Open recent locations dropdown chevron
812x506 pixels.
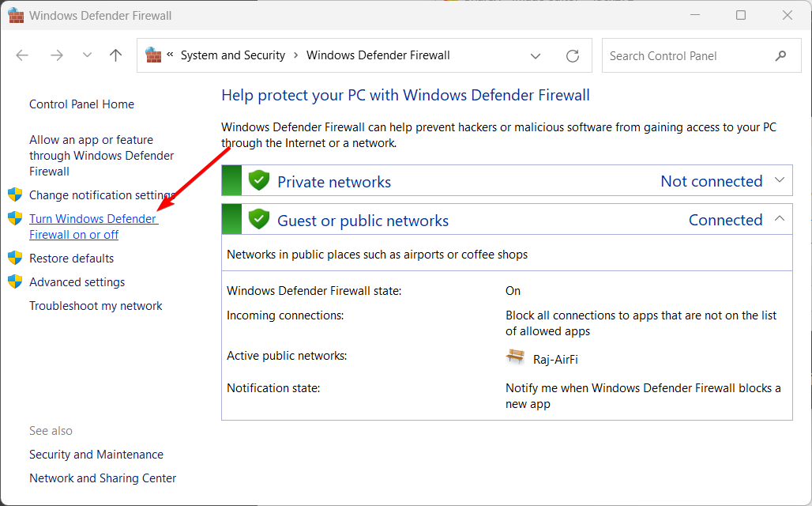pyautogui.click(x=87, y=55)
